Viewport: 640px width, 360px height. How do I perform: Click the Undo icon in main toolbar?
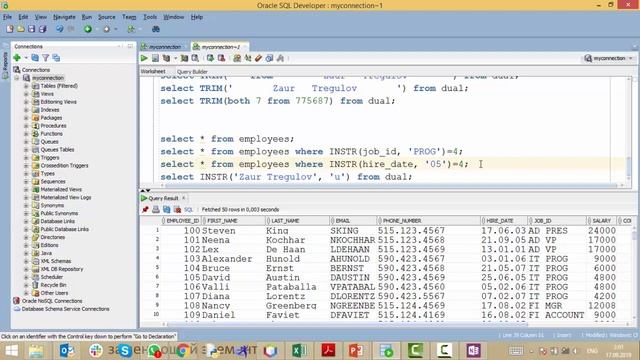[60, 29]
